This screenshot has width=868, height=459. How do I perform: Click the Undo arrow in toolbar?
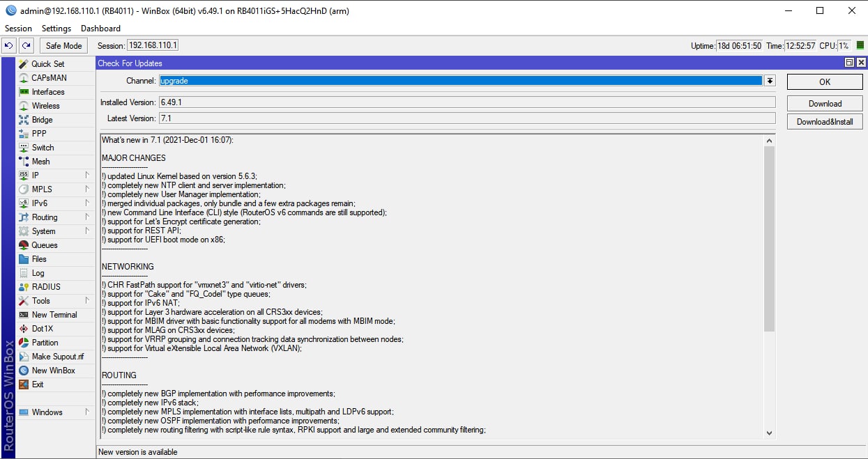pos(9,45)
